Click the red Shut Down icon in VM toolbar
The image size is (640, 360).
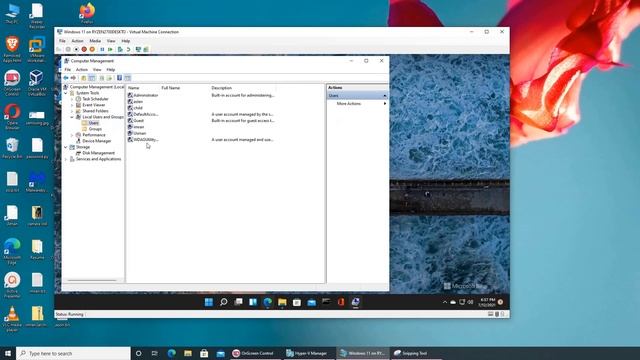(x=84, y=49)
